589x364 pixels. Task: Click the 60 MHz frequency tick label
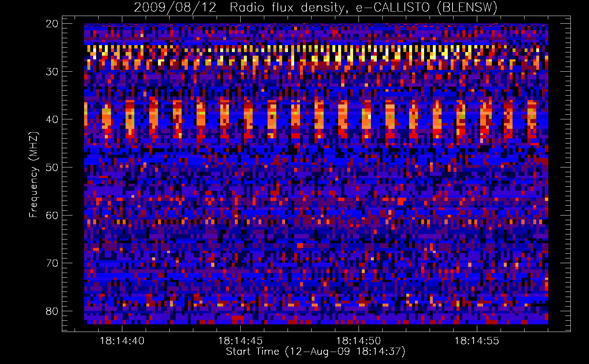52,215
